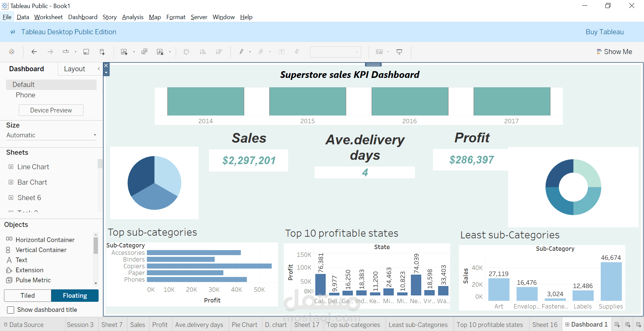Screen dimensions: 644x331
Task: Select the Default device layout
Action: pos(51,85)
